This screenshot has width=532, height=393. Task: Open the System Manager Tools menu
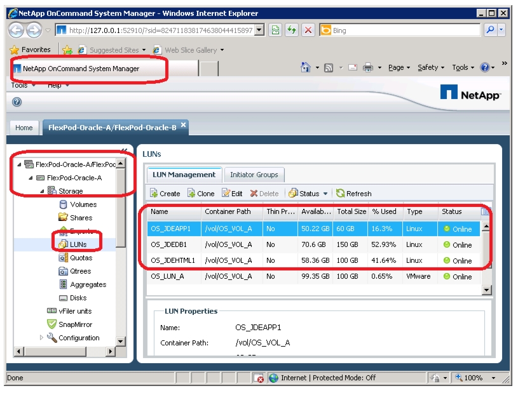pos(23,85)
